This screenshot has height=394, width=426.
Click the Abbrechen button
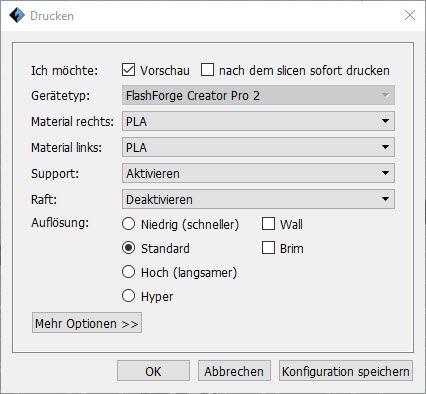coord(234,371)
